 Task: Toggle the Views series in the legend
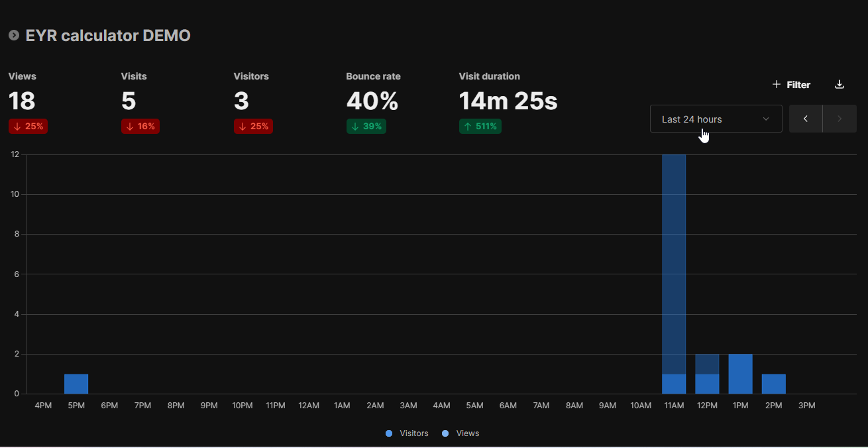[461, 433]
